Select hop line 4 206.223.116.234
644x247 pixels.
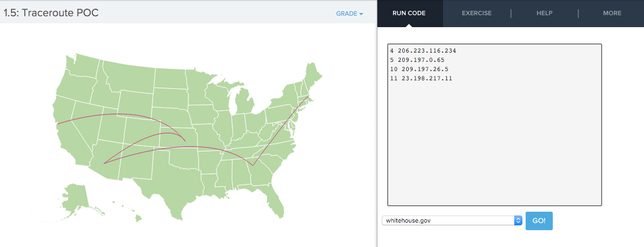point(423,51)
